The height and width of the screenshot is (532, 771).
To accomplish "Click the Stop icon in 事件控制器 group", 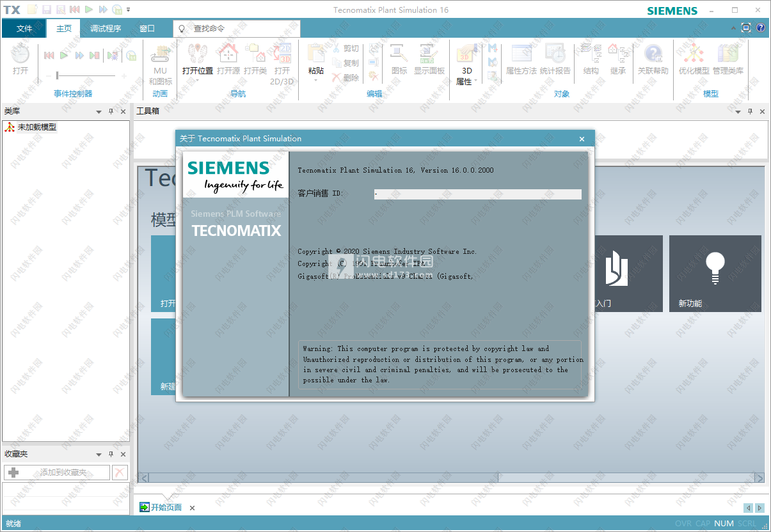I will pos(95,56).
